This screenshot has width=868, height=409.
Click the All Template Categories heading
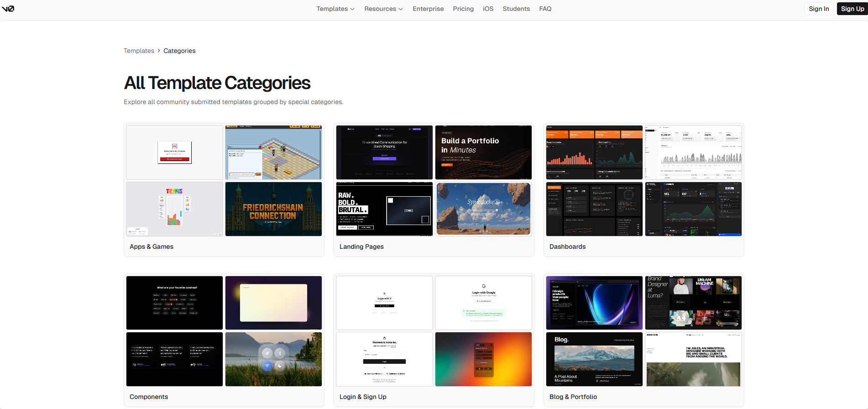point(217,83)
